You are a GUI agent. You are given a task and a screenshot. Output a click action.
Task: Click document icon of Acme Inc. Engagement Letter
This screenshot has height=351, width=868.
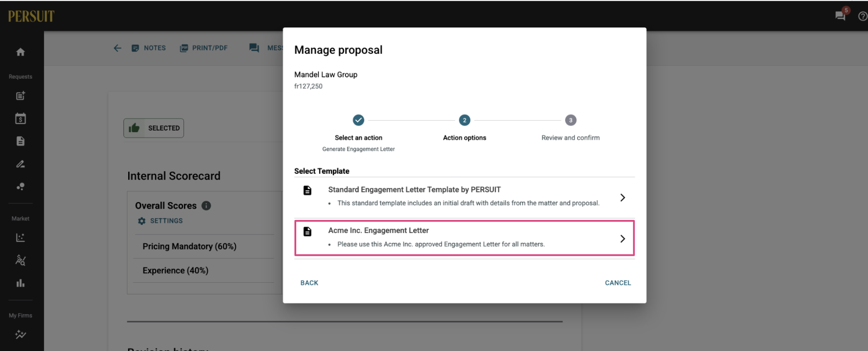308,232
